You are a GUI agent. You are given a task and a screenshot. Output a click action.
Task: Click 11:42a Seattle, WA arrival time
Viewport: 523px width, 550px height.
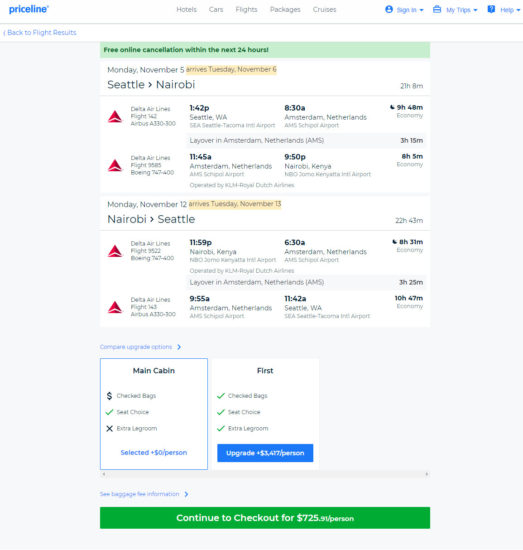click(295, 299)
